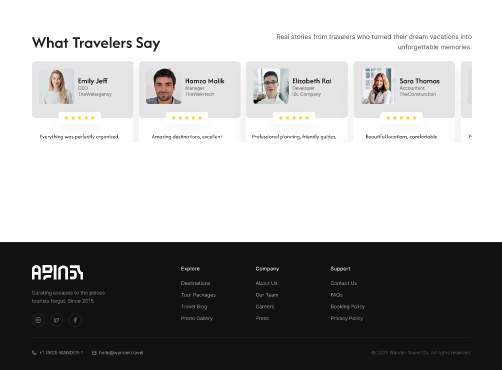Click the 'Real stories from travelers' subtitle
The image size is (502, 370).
pos(374,42)
